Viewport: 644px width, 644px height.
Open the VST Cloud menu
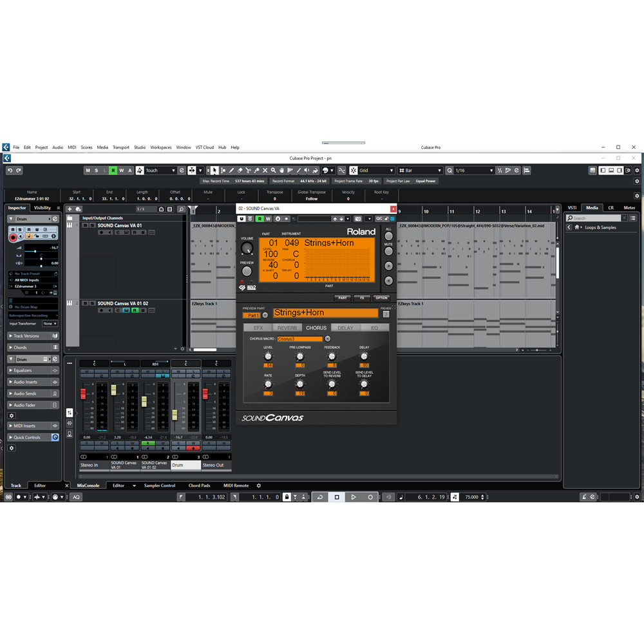click(205, 147)
